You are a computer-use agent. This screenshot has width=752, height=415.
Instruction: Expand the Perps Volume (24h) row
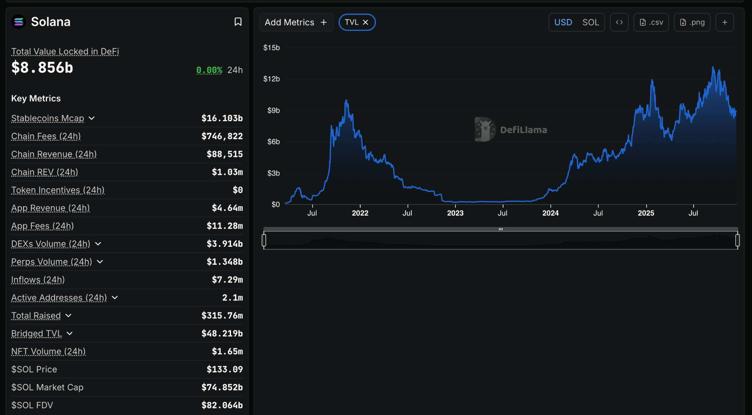[x=100, y=262]
